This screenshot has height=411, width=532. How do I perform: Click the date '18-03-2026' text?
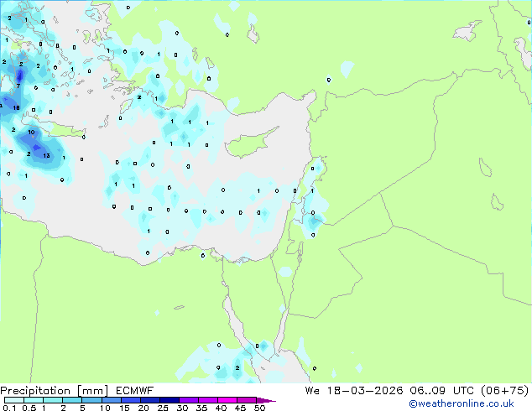coord(365,391)
